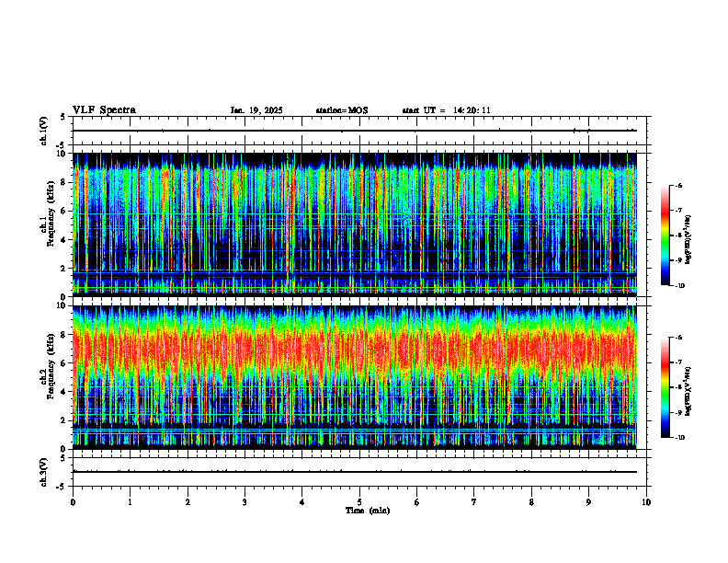Click the "-6" label on ch.1 color bar

(678, 186)
